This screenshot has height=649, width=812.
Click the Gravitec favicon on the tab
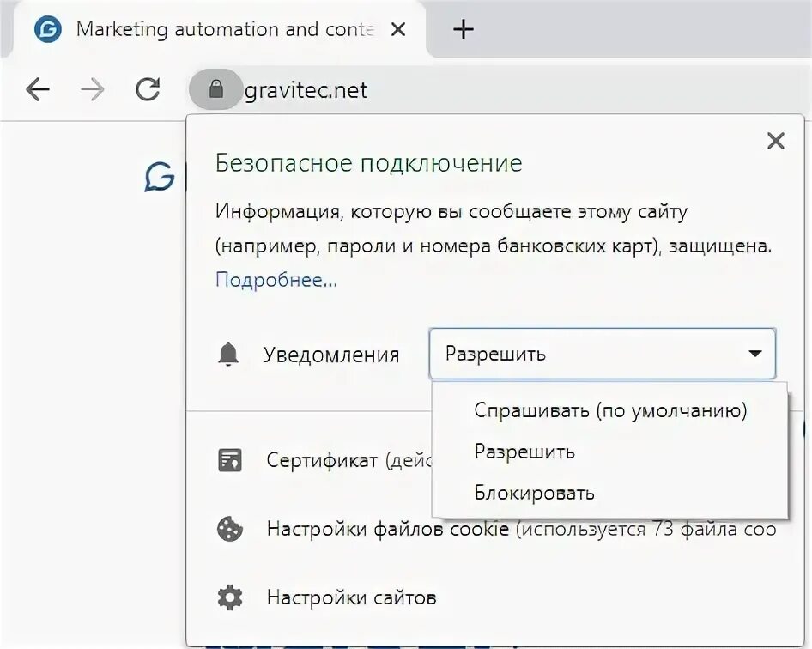coord(48,30)
